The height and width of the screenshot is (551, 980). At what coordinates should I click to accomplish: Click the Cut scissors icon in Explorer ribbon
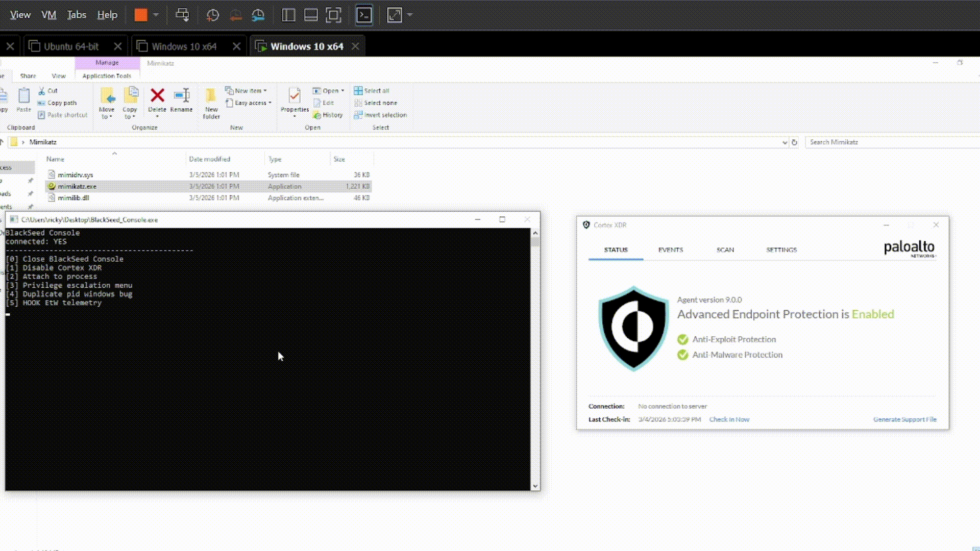click(42, 91)
